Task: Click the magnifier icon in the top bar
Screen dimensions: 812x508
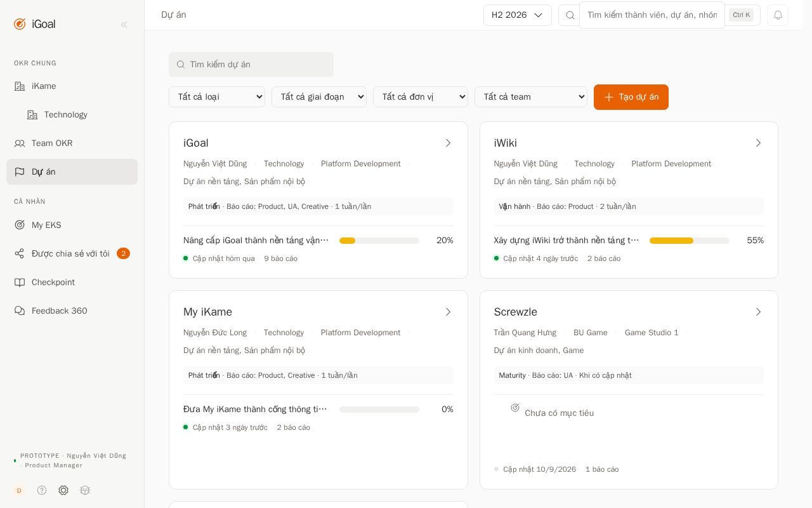Action: [570, 15]
